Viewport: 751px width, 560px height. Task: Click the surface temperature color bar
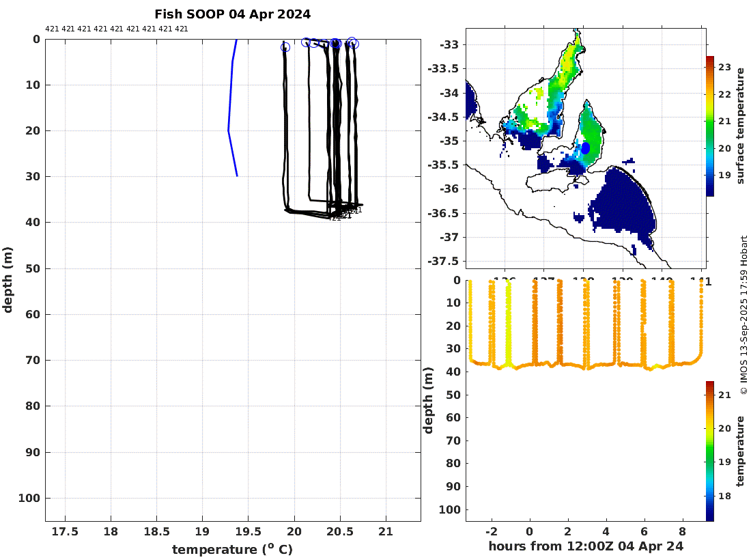(710, 126)
